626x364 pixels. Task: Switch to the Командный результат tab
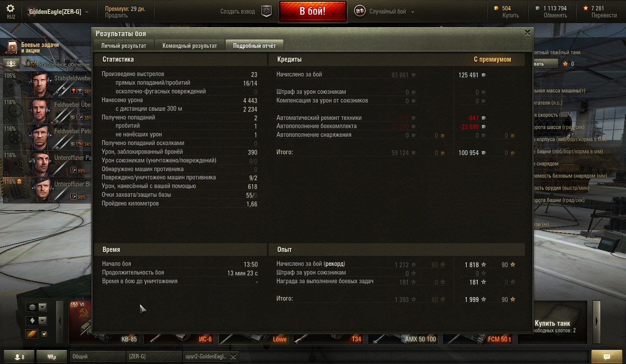(x=190, y=46)
